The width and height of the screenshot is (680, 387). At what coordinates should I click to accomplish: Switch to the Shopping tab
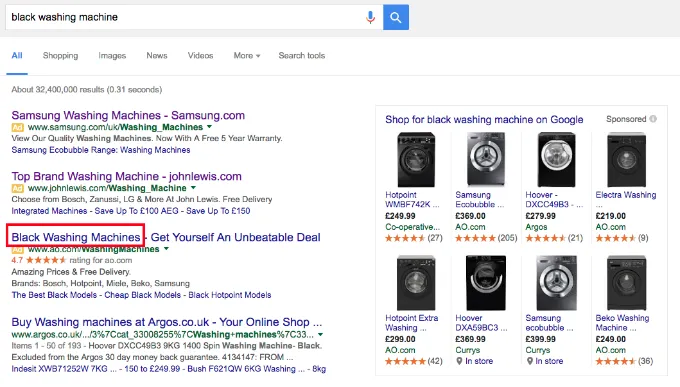coord(60,56)
